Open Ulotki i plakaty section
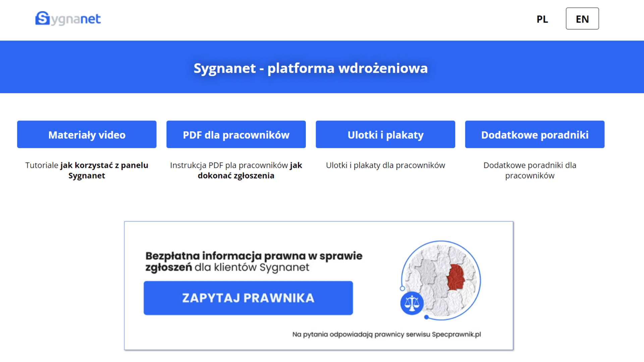 click(x=385, y=134)
